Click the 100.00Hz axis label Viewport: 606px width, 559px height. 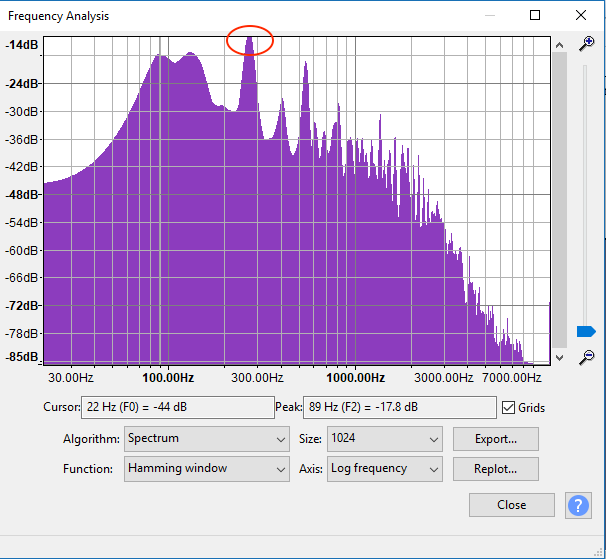(168, 378)
